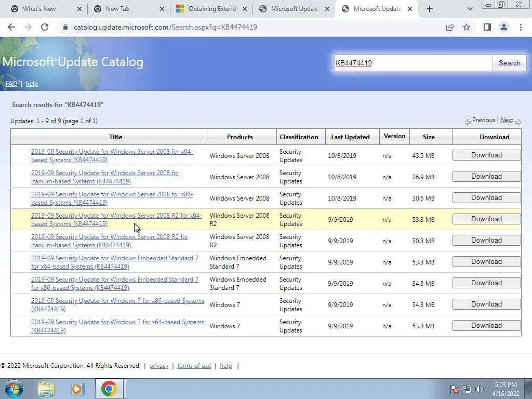Open the header help link
This screenshot has width=532, height=399.
[32, 84]
